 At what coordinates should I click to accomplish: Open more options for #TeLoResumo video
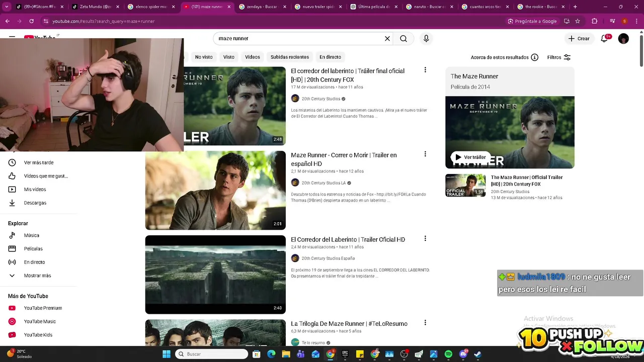[425, 322]
